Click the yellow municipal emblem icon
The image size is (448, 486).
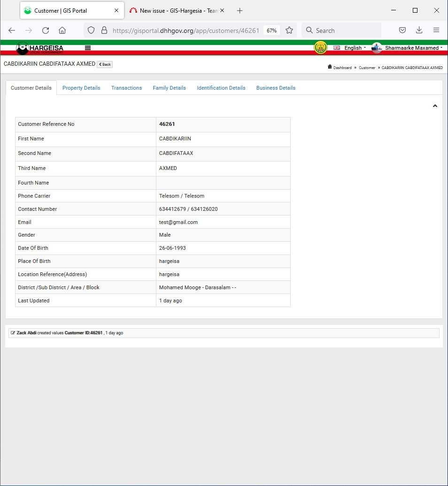click(321, 48)
